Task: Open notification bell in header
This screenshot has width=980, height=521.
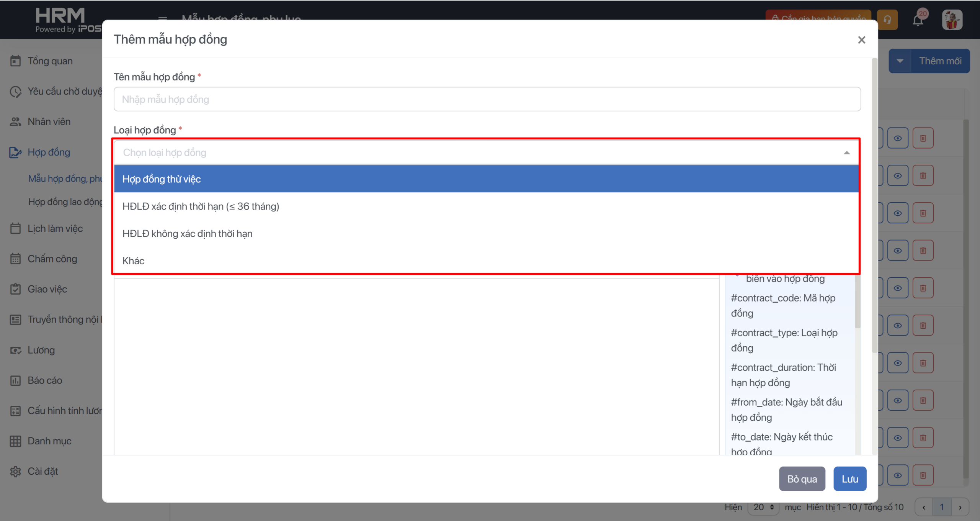Action: (918, 20)
